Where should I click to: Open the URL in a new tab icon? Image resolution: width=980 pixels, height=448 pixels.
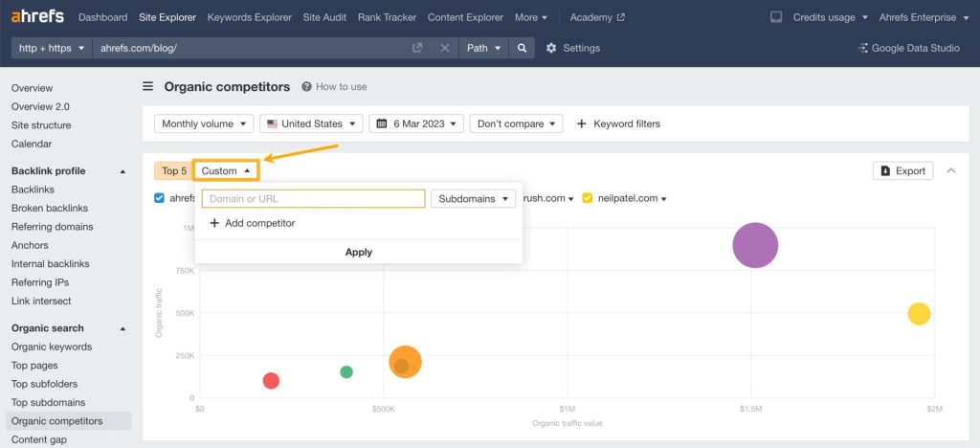click(x=417, y=48)
